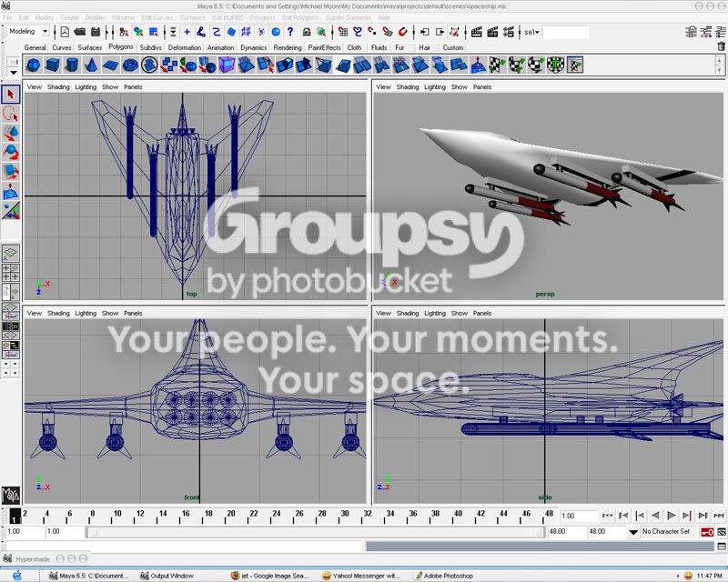Open the sel quick selection dropdown
This screenshot has height=582, width=728.
(x=531, y=32)
